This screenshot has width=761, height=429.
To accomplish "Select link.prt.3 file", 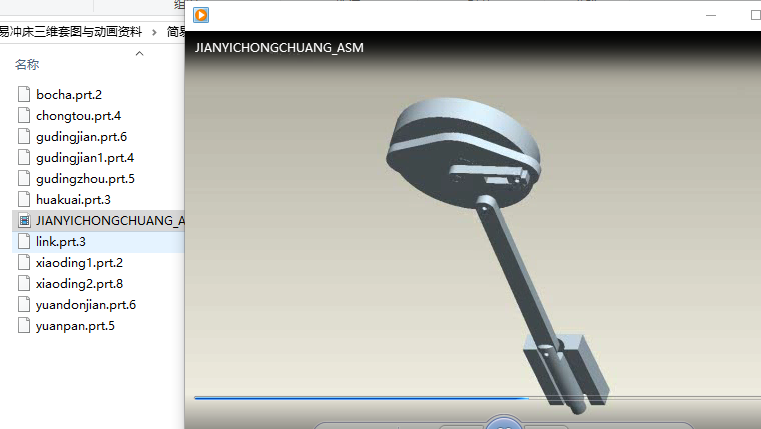I will coord(60,242).
